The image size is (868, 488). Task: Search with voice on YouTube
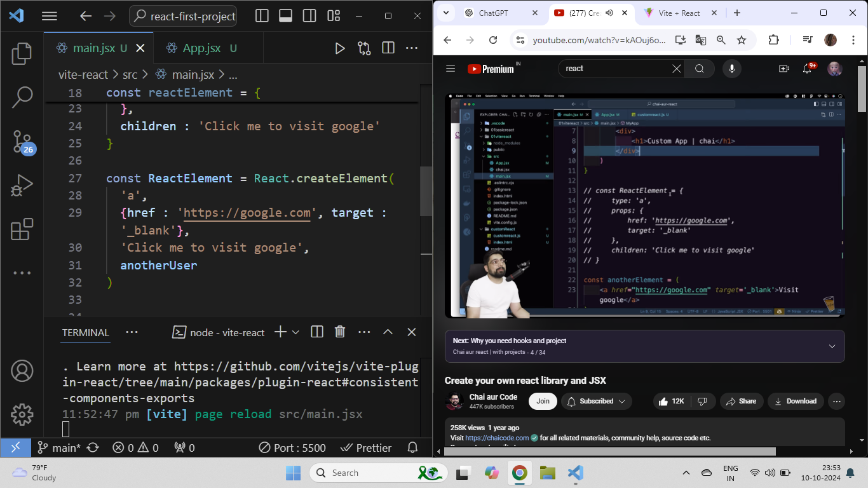click(x=732, y=69)
